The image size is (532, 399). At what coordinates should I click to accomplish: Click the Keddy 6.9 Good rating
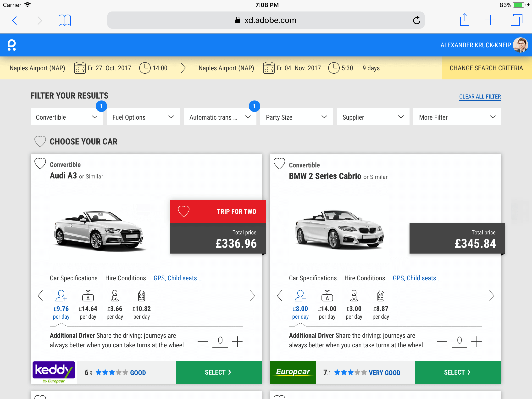click(x=115, y=372)
